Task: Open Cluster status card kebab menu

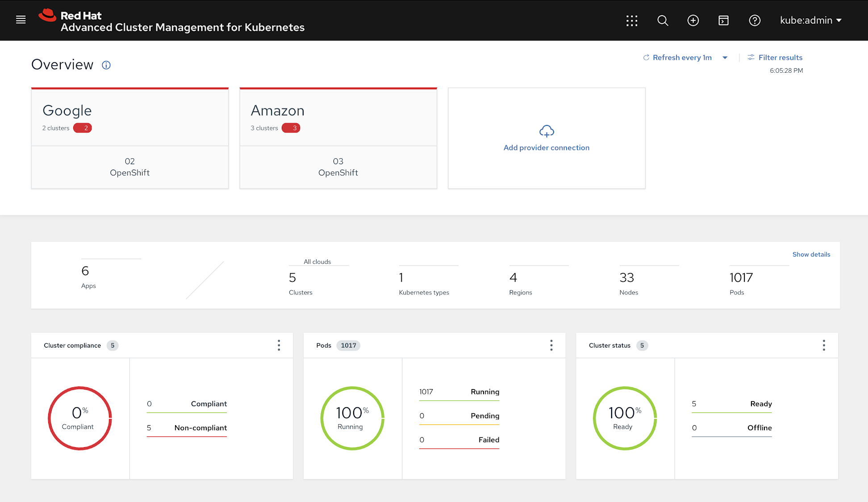Action: pos(824,345)
